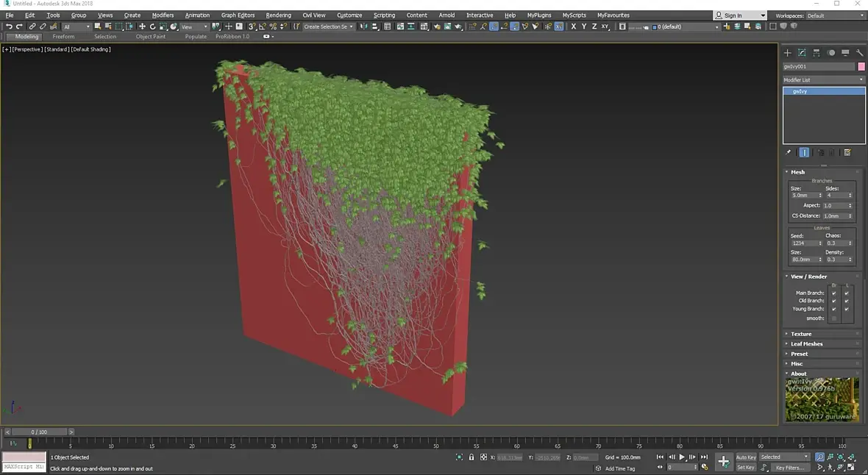
Task: Click the Play Animation button
Action: pyautogui.click(x=682, y=457)
